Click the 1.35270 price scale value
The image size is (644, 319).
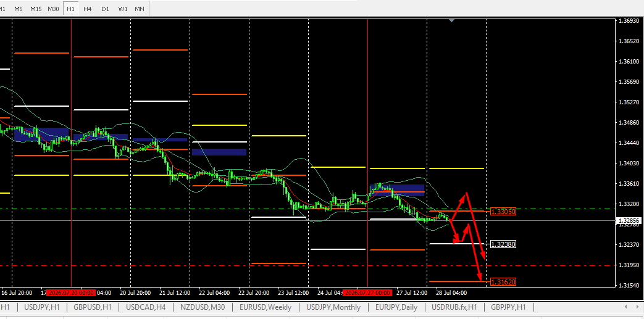point(629,102)
